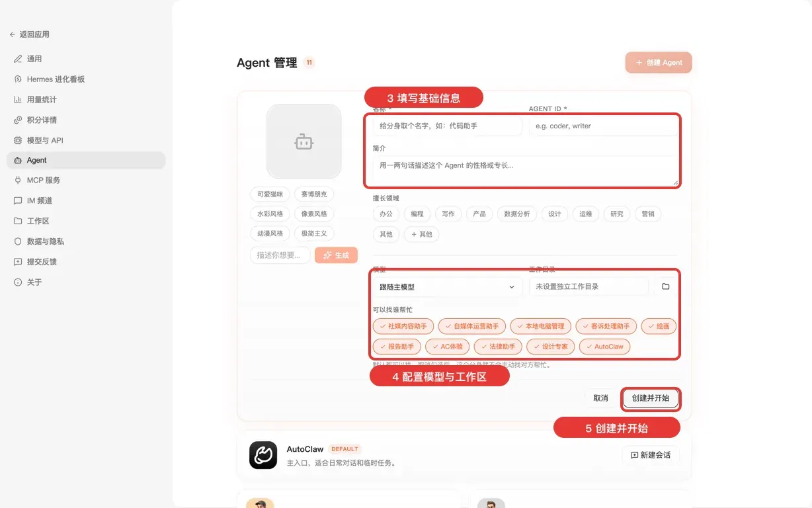Viewport: 812px width, 508px height.
Task: Add custom tag via plus 其他
Action: (422, 234)
